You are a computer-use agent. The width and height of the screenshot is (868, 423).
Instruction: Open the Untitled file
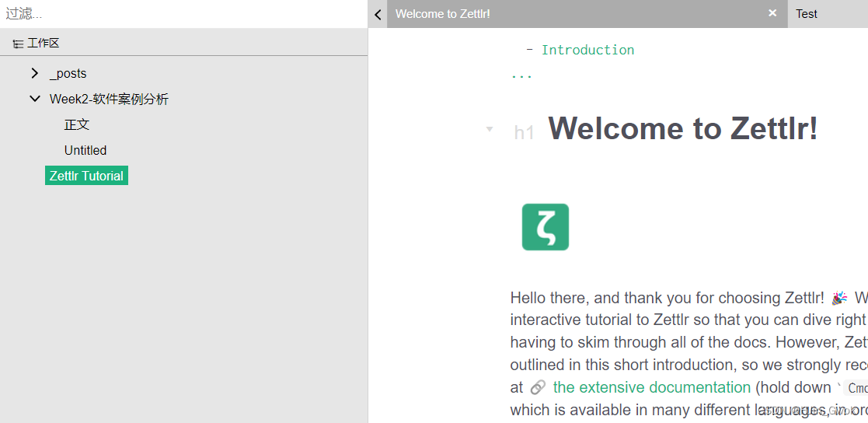pyautogui.click(x=85, y=150)
